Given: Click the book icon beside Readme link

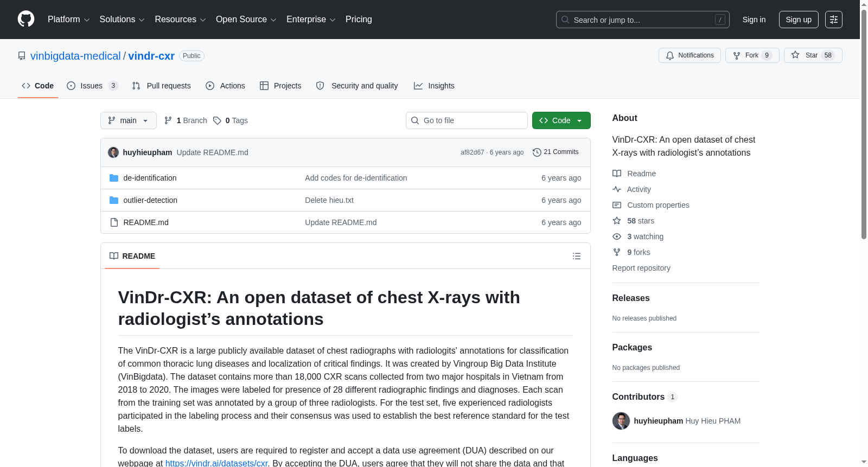Looking at the screenshot, I should [617, 174].
